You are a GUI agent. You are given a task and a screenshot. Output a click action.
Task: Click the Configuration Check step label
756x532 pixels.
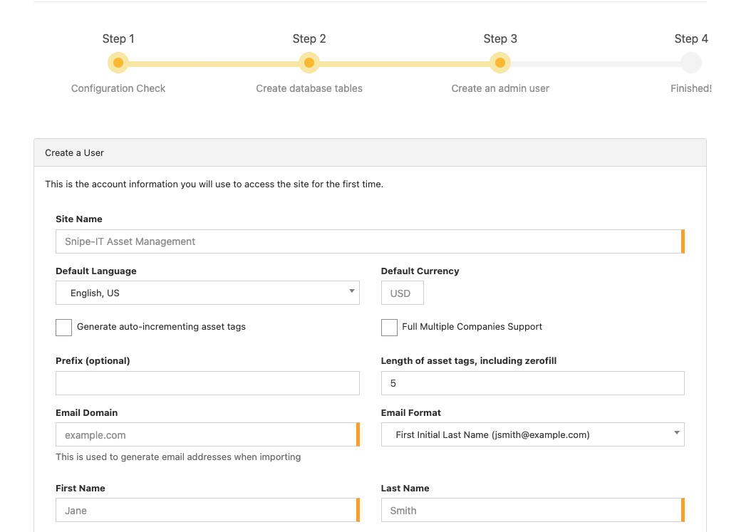click(118, 88)
